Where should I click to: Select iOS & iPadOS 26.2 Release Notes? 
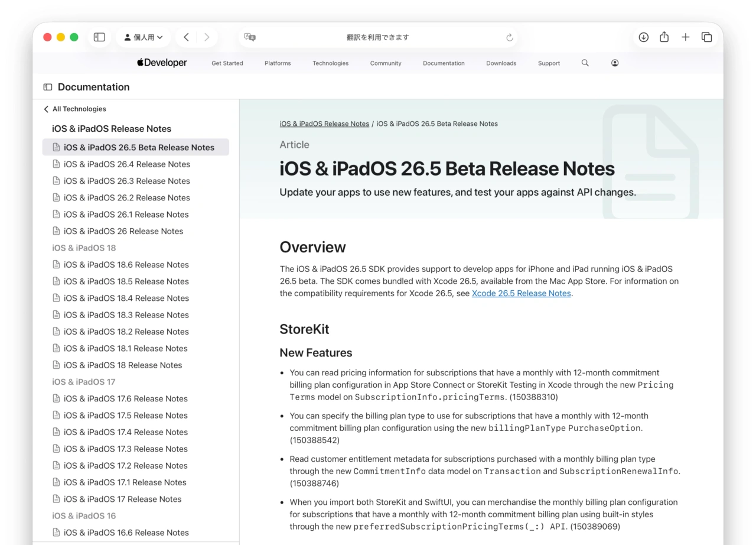[126, 197]
